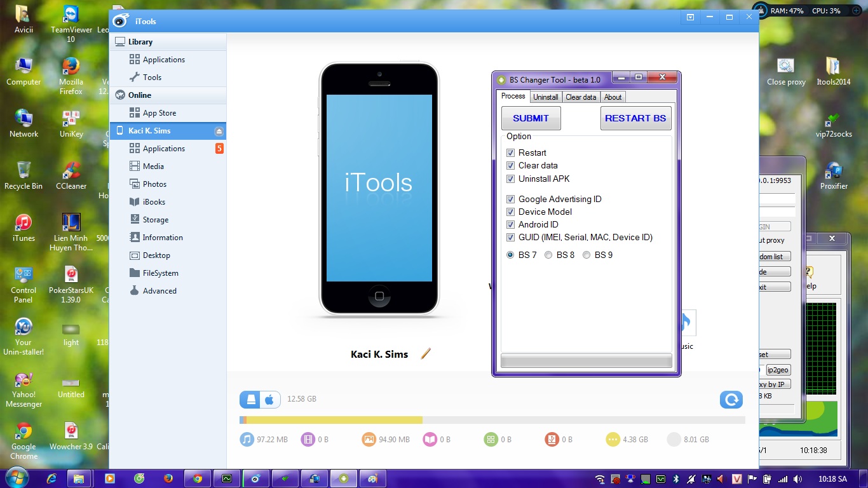Uncheck the Clear data option
The height and width of the screenshot is (488, 868).
(510, 166)
